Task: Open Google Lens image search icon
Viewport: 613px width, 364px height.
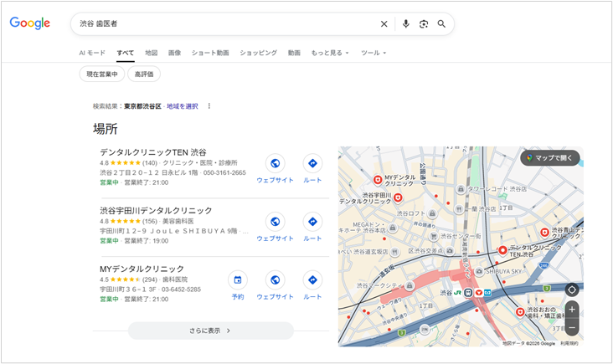Action: [424, 23]
